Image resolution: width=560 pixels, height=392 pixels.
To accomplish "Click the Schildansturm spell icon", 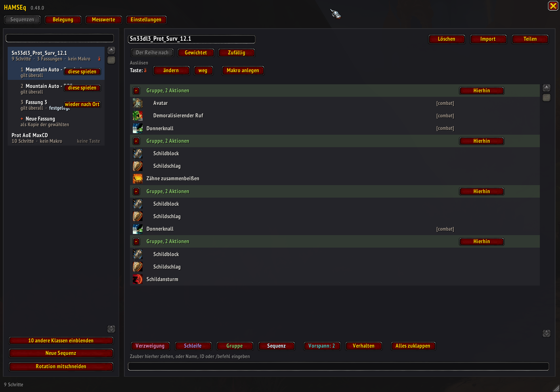I will click(138, 279).
